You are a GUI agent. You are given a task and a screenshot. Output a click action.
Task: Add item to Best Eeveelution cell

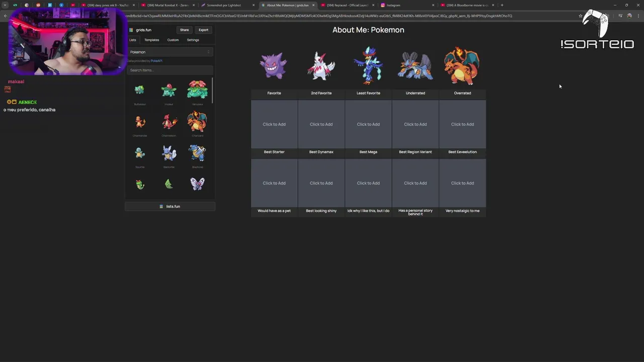(x=462, y=124)
